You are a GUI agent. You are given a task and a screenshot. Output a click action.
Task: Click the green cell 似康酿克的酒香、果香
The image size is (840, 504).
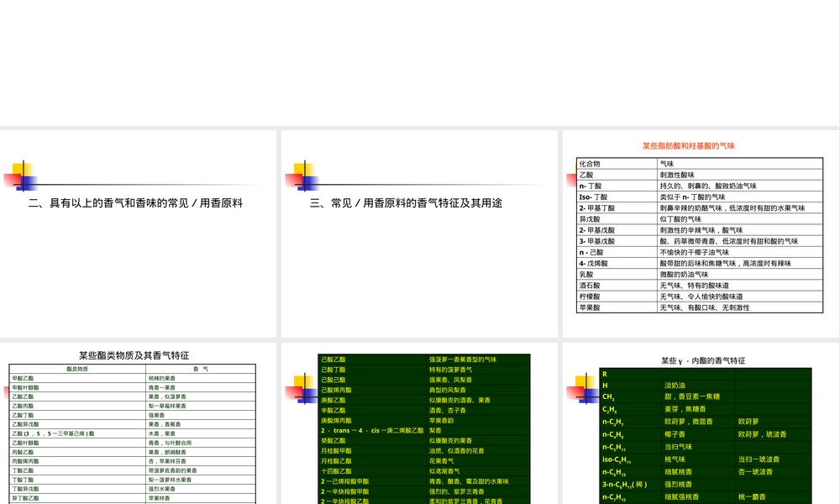click(478, 400)
